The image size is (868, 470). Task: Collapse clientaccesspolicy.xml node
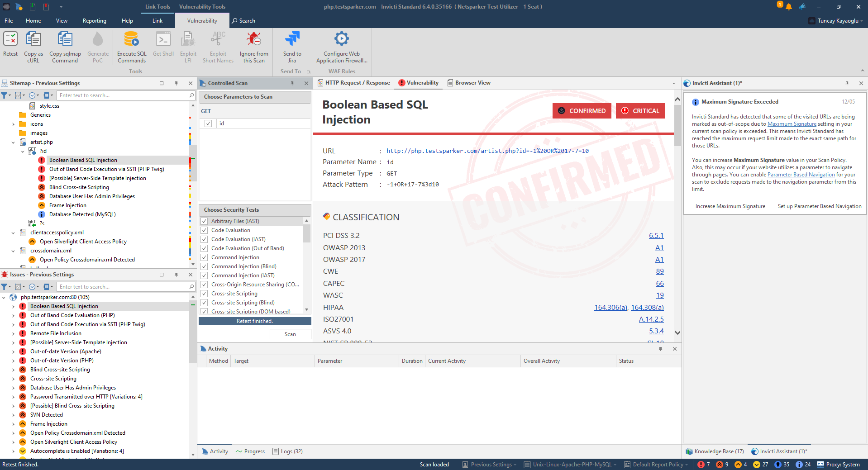click(13, 233)
